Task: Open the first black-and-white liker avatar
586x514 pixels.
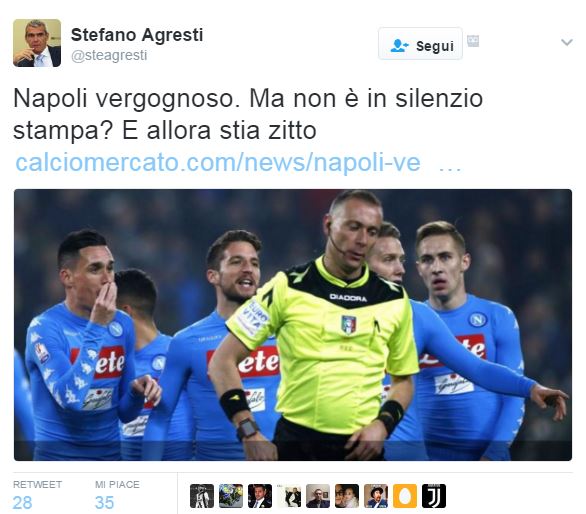Action: coord(202,496)
